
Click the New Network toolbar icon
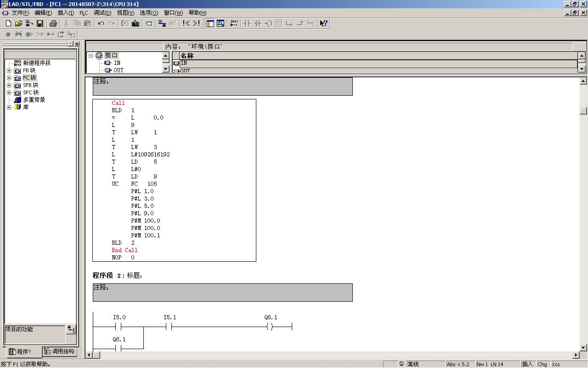tap(234, 23)
